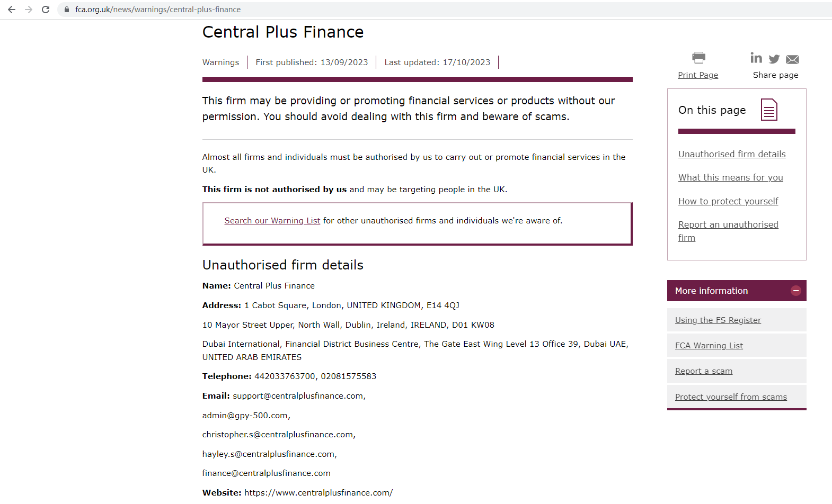This screenshot has height=504, width=832.
Task: Select Report a scam sidebar item
Action: pos(703,371)
